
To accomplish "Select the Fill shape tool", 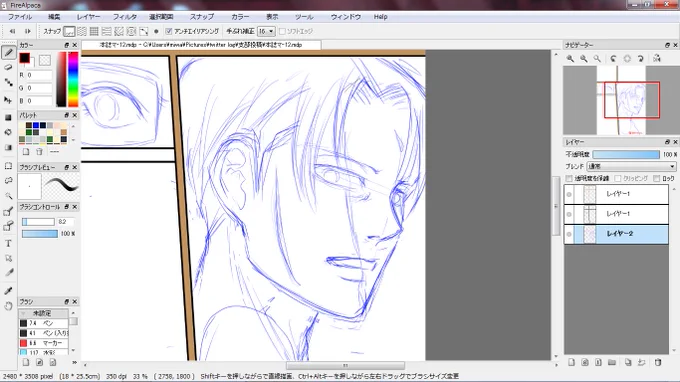I will (x=8, y=118).
